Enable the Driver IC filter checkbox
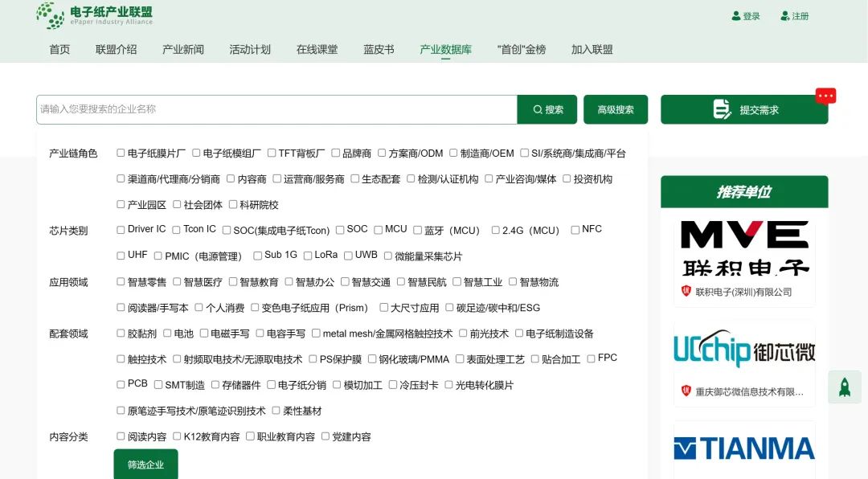 click(119, 229)
